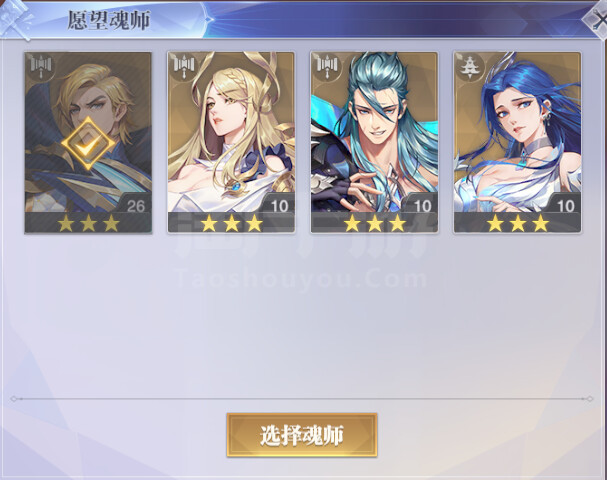
Task: Click the three stars under the blond man's card
Action: [x=88, y=223]
